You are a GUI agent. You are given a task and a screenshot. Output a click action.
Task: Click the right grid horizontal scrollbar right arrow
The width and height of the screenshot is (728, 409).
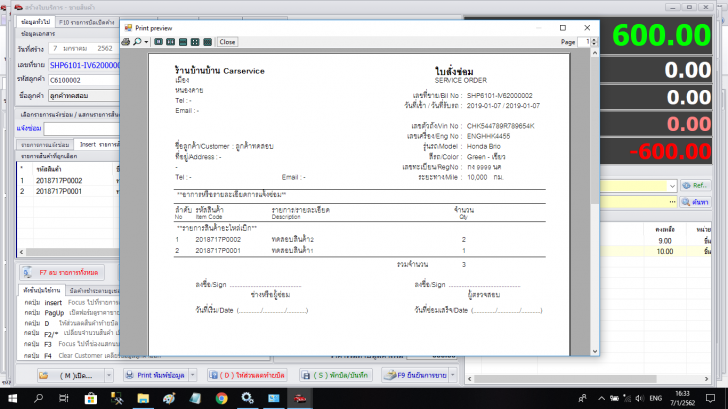[x=706, y=379]
